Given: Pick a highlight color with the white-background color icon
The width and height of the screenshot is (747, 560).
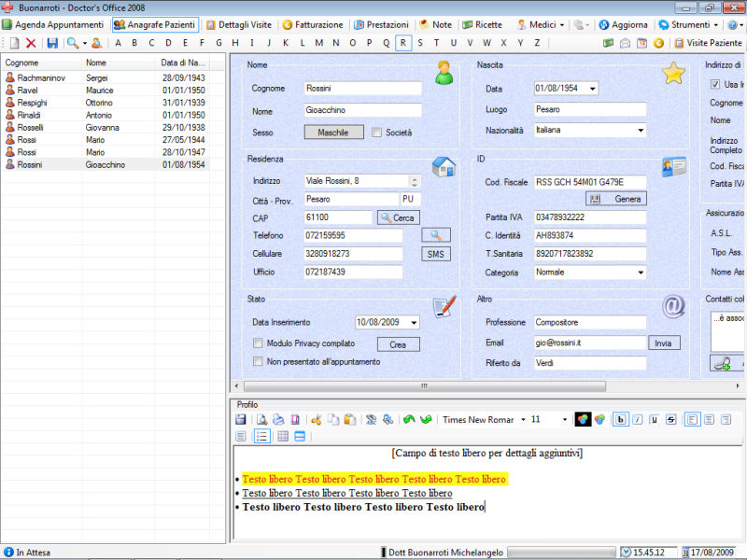Looking at the screenshot, I should pos(599,419).
